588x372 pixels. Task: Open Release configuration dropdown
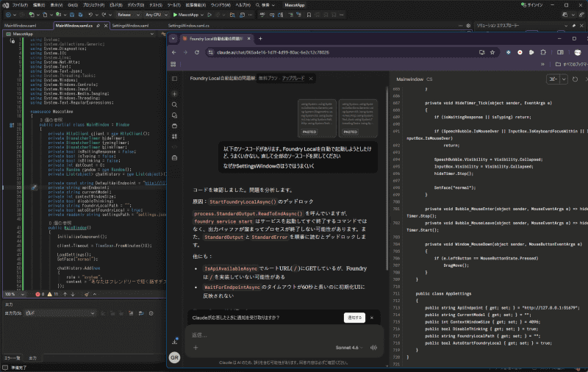[128, 15]
